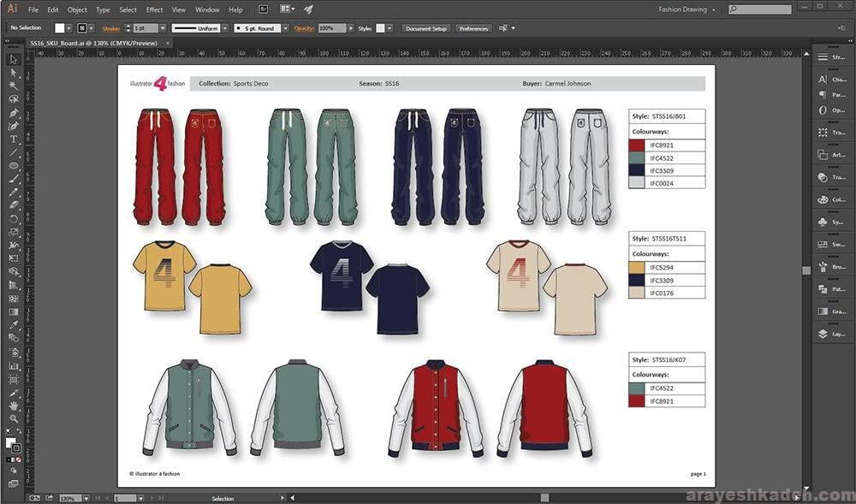Screen dimensions: 856x504
Task: Launch Adobe Bridge from the menu bar
Action: [x=263, y=9]
